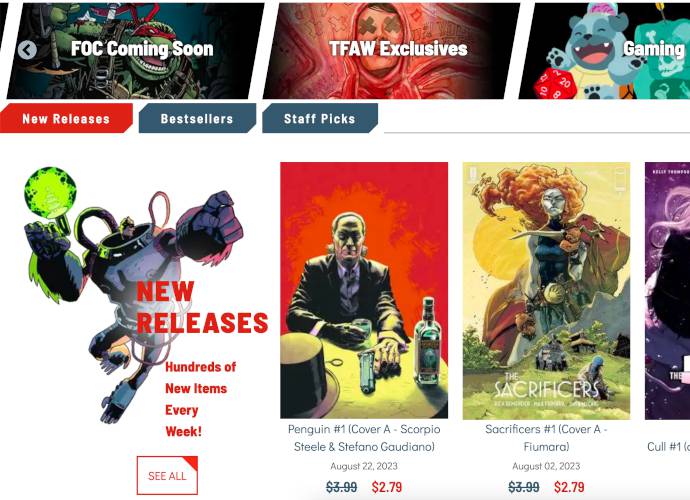The height and width of the screenshot is (500, 690).
Task: Open the Gaming category banner
Action: [x=605, y=50]
